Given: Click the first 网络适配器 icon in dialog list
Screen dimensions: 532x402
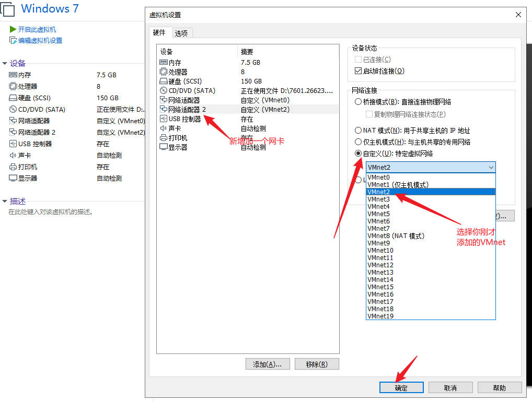Looking at the screenshot, I should click(163, 100).
